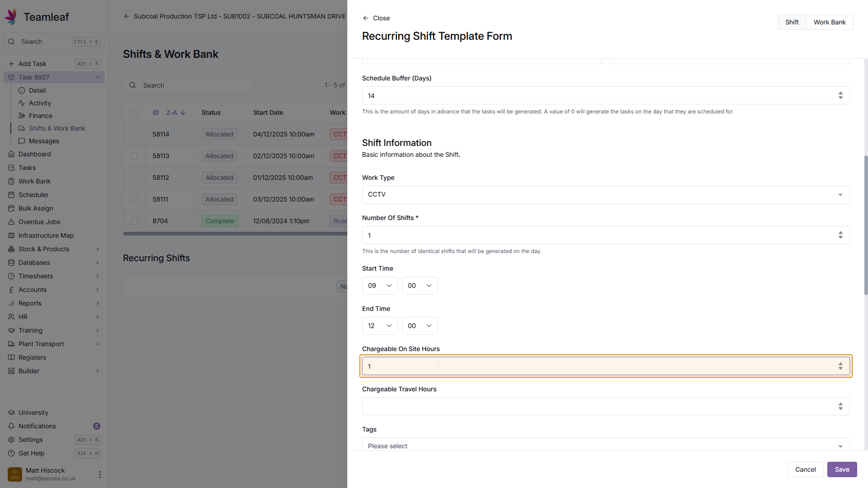Click the Cancel button
Viewport: 868px width, 488px height.
(x=805, y=469)
